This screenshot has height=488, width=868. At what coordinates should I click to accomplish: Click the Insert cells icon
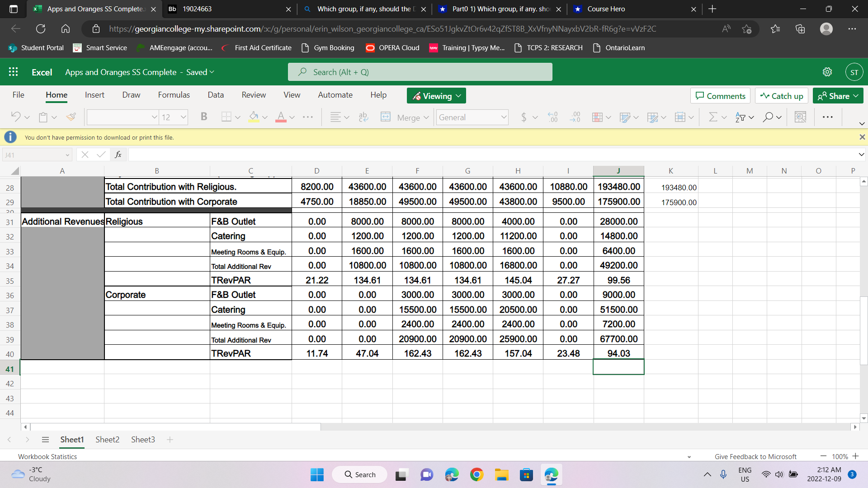click(680, 117)
